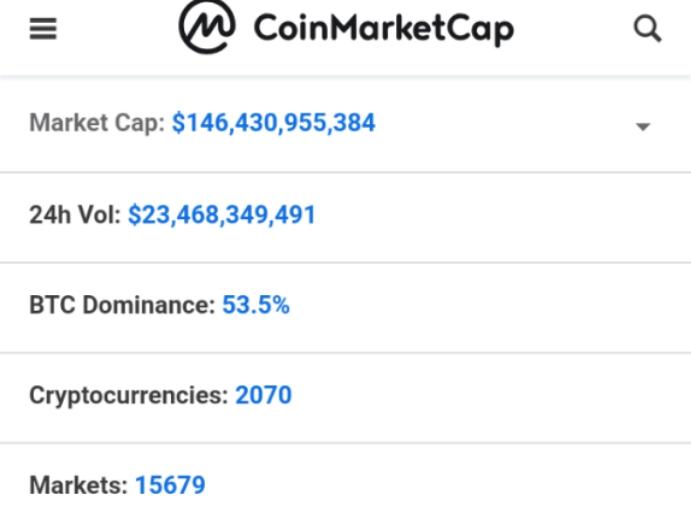Open the hamburger navigation menu

pyautogui.click(x=42, y=30)
